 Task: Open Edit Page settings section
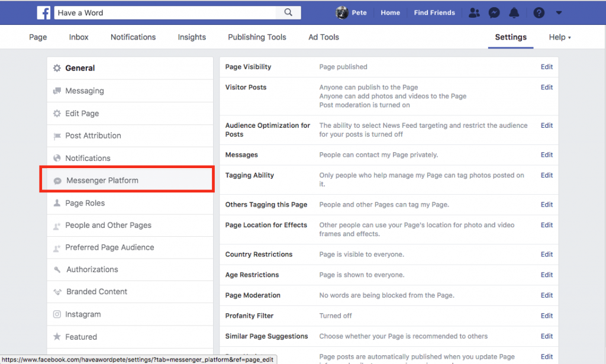pyautogui.click(x=130, y=113)
